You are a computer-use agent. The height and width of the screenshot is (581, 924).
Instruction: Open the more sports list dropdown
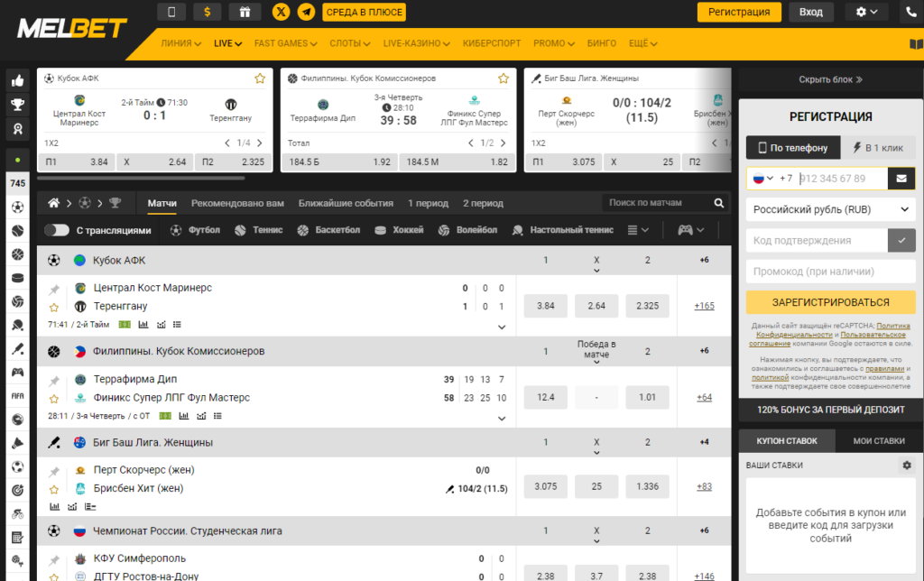coord(638,230)
